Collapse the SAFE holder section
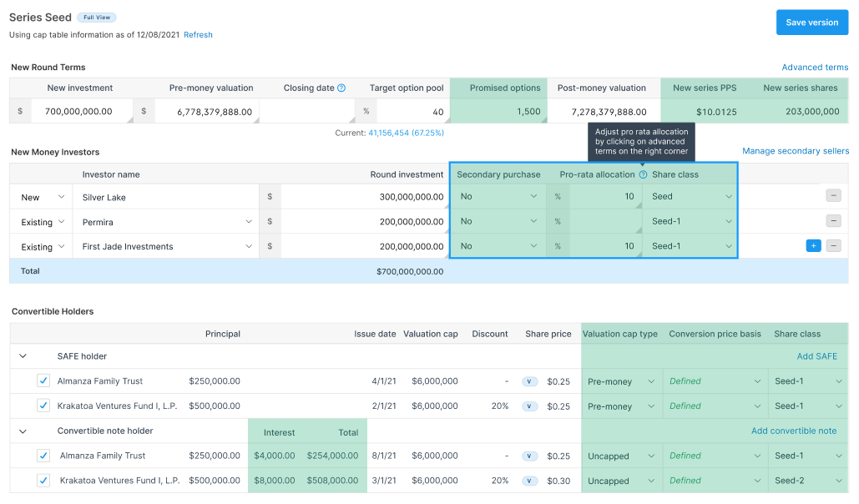Image resolution: width=859 pixels, height=504 pixels. (x=23, y=356)
